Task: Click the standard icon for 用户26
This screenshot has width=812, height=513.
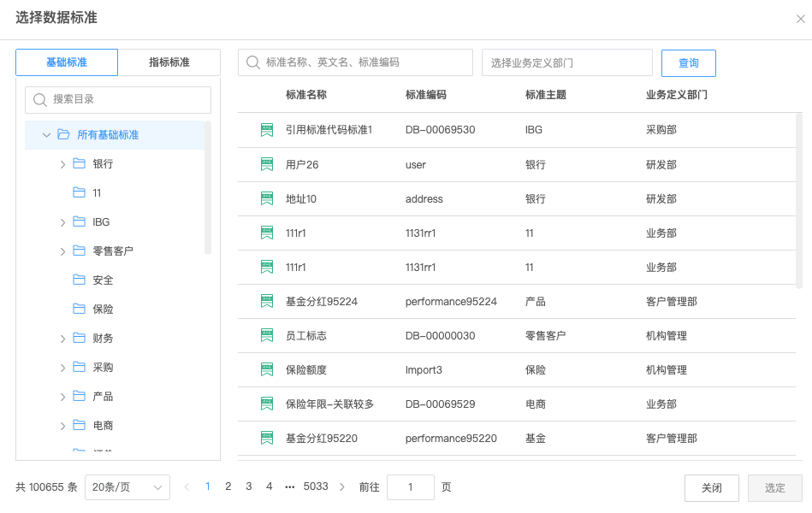Action: (267, 165)
